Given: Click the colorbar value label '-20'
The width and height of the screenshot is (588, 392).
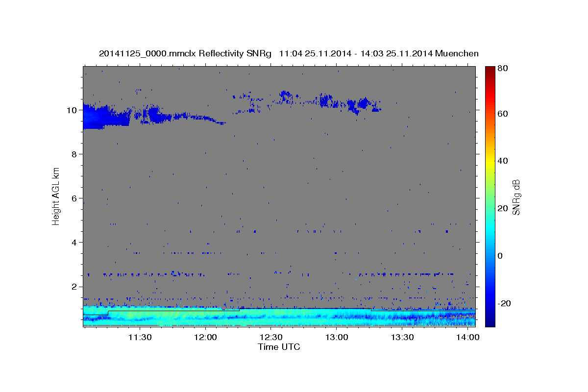Looking at the screenshot, I should point(504,303).
